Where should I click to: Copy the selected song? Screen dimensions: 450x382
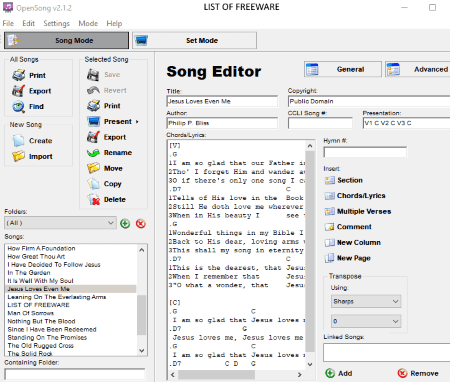104,184
